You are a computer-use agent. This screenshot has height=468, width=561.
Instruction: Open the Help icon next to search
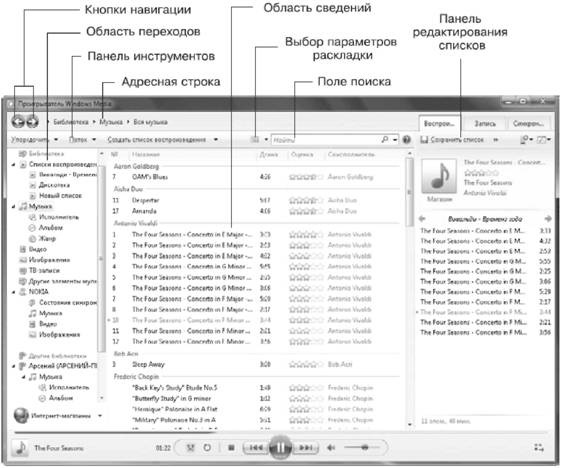pyautogui.click(x=406, y=140)
